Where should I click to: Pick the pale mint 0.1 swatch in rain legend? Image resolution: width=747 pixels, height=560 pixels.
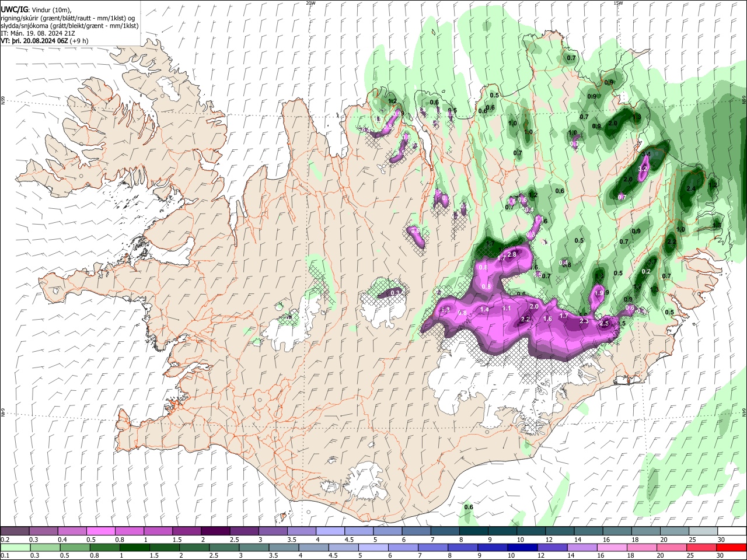click(15, 547)
